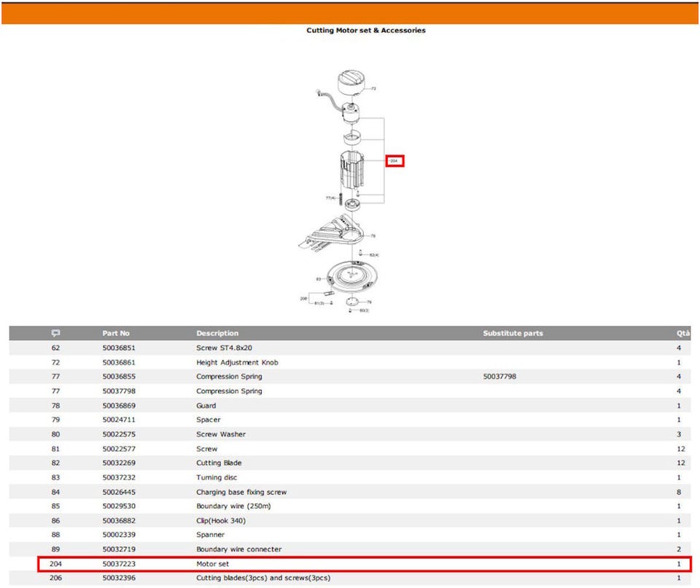
Task: Select "Boundary wire connecter" description
Action: click(239, 549)
